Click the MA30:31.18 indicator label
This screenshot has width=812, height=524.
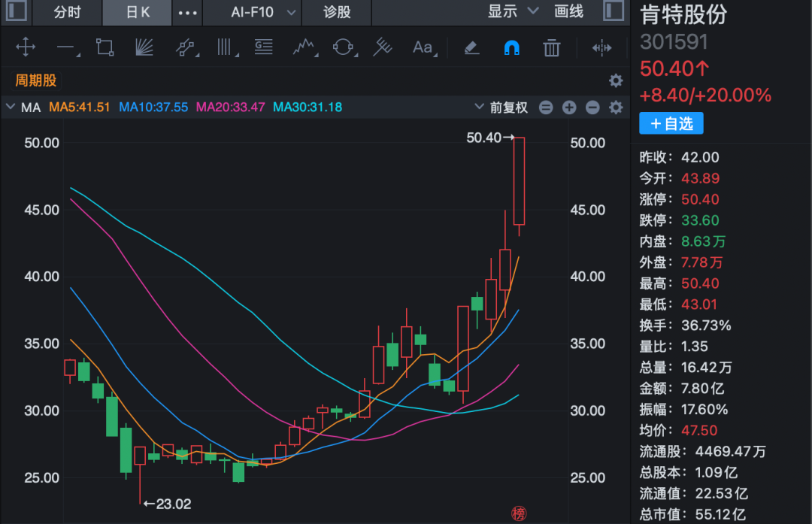[x=308, y=108]
